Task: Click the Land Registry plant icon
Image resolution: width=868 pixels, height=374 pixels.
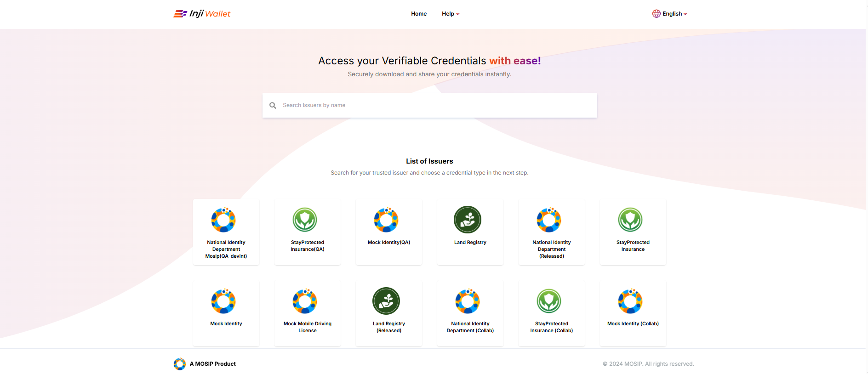Action: click(468, 220)
